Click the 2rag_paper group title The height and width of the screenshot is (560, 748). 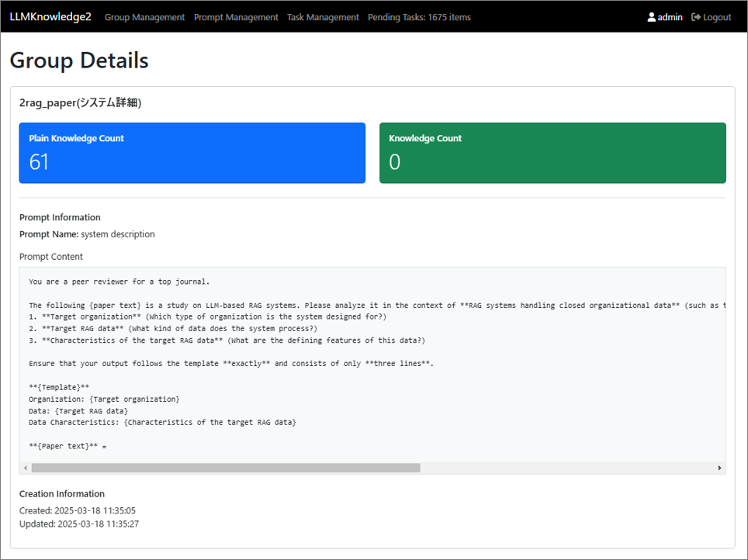(81, 102)
